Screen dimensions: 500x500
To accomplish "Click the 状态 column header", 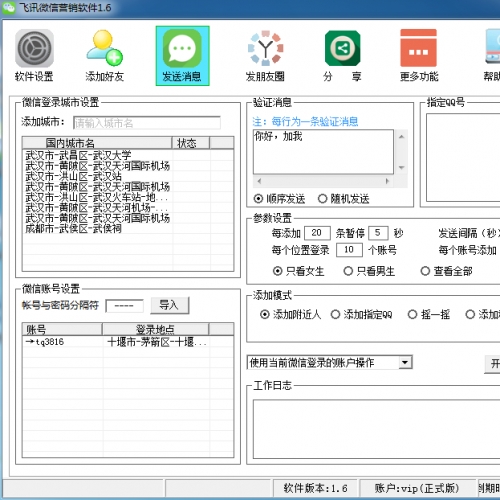I will point(191,143).
